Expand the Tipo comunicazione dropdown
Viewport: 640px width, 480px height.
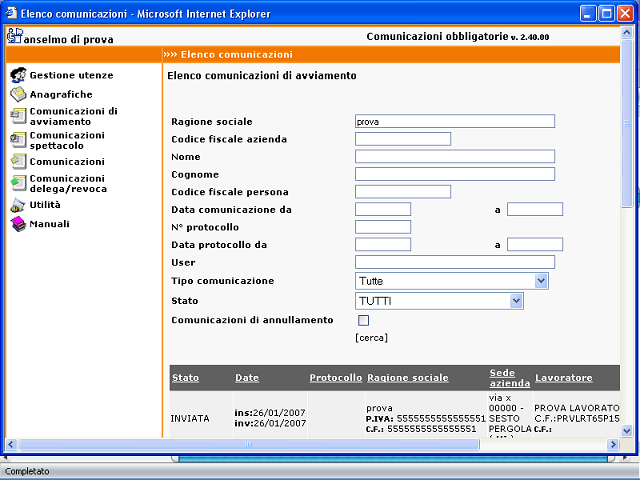coord(541,281)
